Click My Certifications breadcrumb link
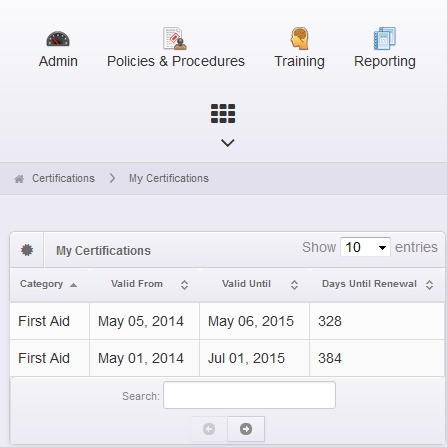 tap(169, 178)
